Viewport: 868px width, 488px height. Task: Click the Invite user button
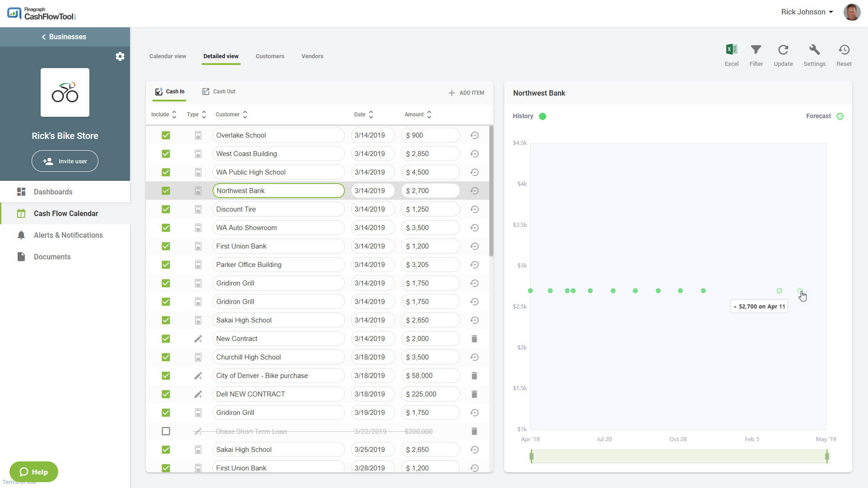click(65, 161)
